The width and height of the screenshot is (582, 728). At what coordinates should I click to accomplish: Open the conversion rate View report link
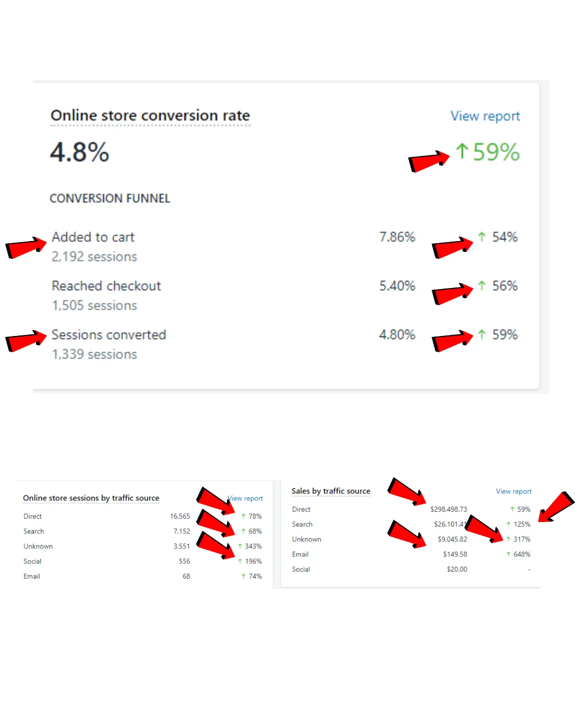click(485, 116)
